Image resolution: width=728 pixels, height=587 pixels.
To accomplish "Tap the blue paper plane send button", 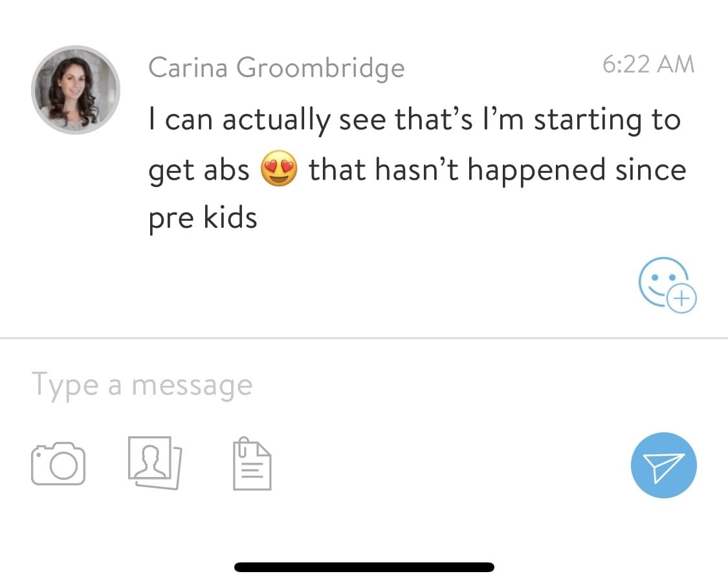I will pyautogui.click(x=663, y=465).
